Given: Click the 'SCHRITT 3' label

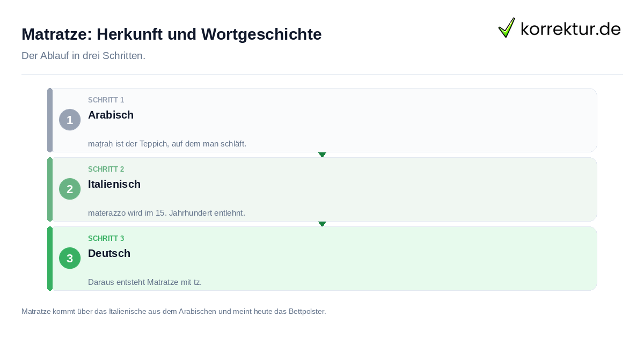Looking at the screenshot, I should 106,239.
